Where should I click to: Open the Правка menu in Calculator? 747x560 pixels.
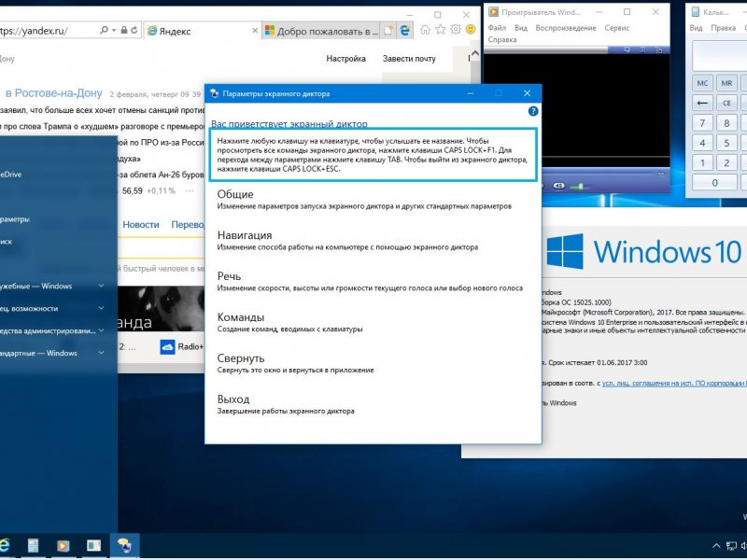(723, 28)
